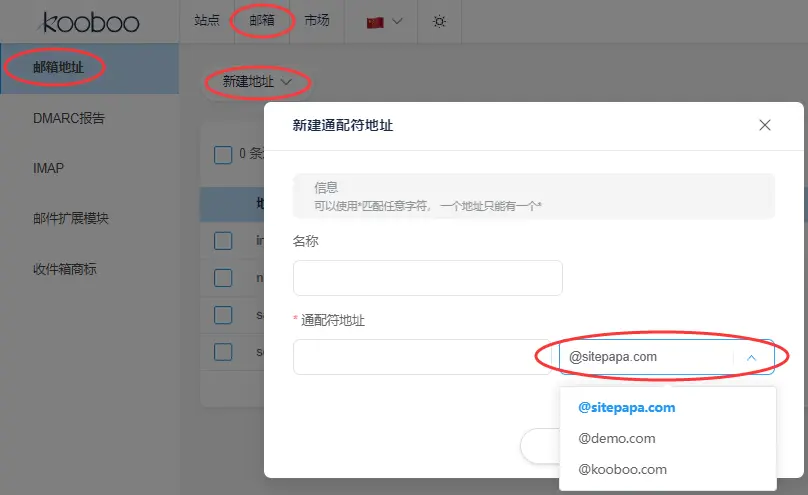808x495 pixels.
Task: Toggle the light/dark theme sun icon
Action: coord(440,21)
